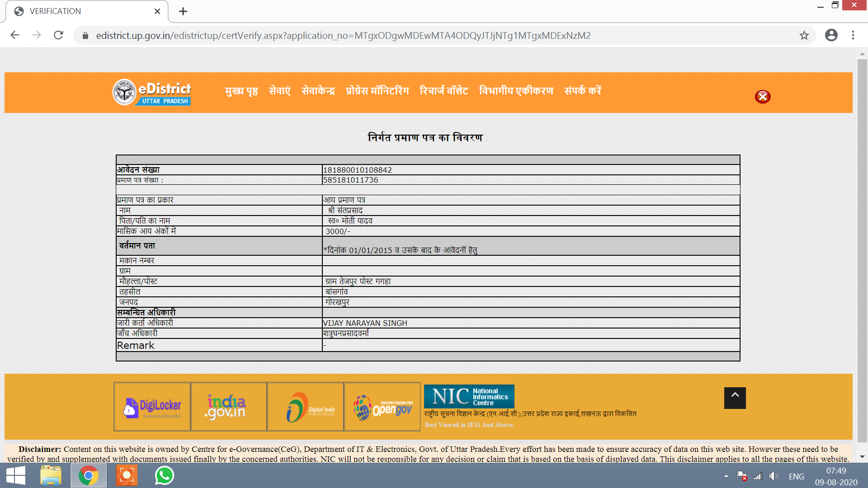This screenshot has width=868, height=488.
Task: Open the Chrome three-dot menu
Action: (853, 35)
